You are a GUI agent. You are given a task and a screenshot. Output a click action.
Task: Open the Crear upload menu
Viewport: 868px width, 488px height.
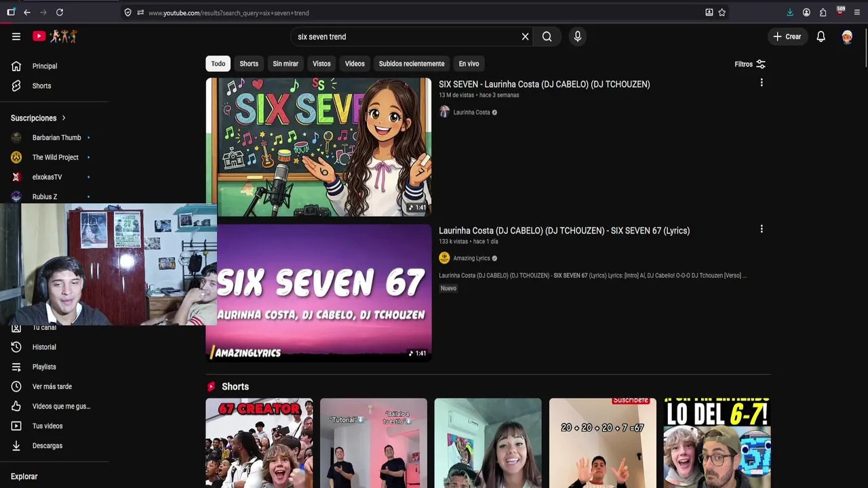point(787,37)
